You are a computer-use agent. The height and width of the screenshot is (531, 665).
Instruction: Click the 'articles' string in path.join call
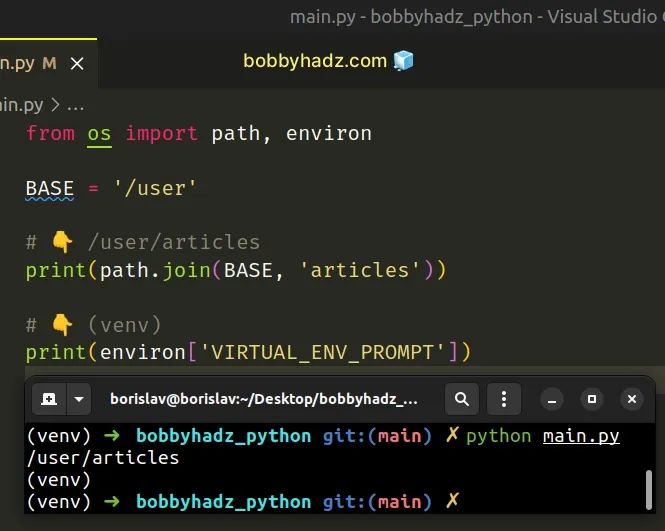[x=360, y=270]
